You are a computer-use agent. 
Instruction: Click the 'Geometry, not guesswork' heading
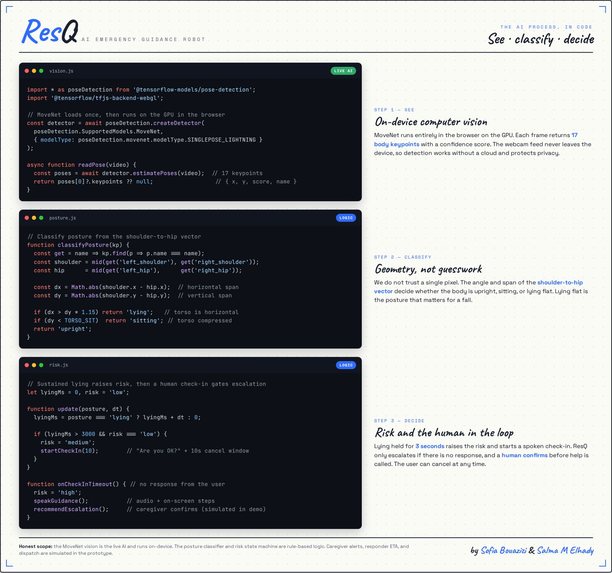click(x=428, y=269)
